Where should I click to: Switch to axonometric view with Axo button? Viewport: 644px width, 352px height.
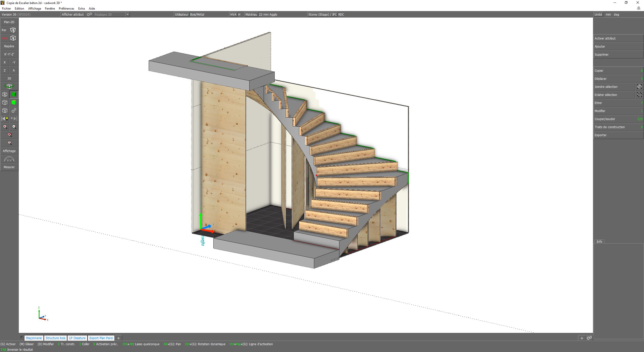(9, 38)
